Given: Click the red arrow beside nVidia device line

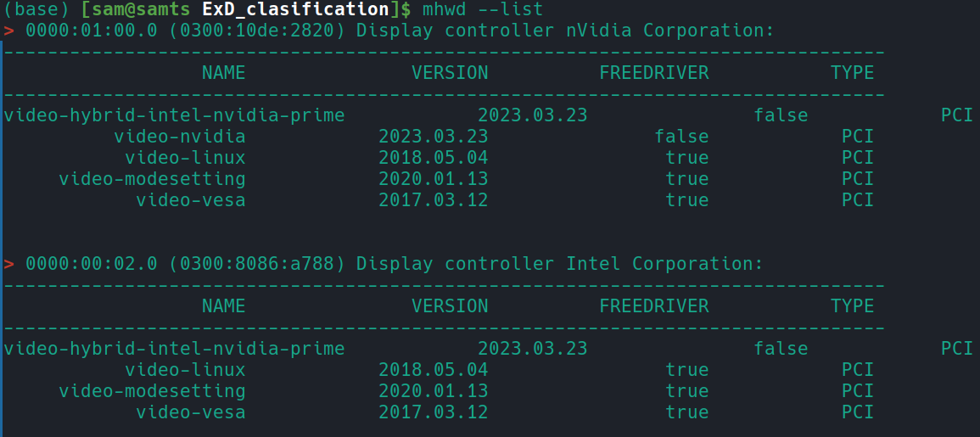Looking at the screenshot, I should [x=8, y=31].
